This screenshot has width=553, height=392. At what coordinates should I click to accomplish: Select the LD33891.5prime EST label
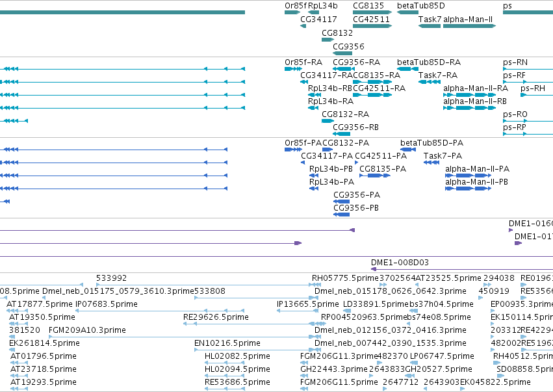[x=376, y=304]
